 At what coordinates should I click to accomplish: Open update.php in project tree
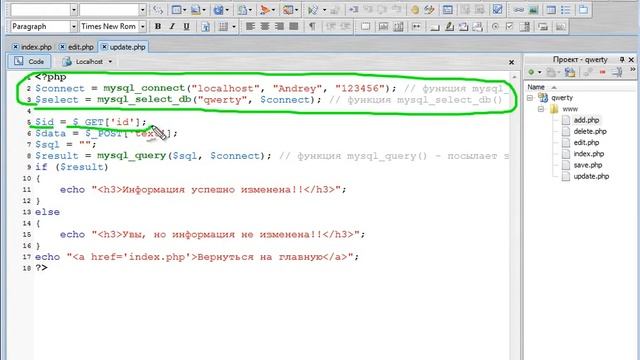pyautogui.click(x=591, y=176)
